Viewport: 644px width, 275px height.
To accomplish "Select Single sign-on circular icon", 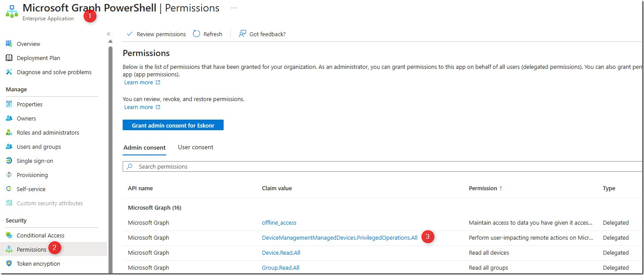I will pos(9,161).
